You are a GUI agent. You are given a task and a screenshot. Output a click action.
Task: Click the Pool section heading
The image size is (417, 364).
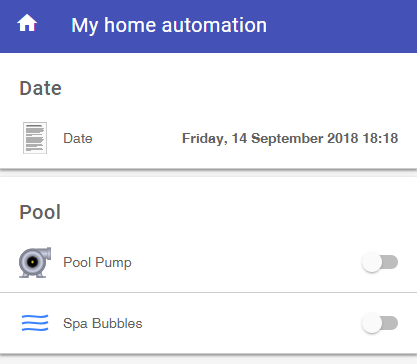pos(40,212)
